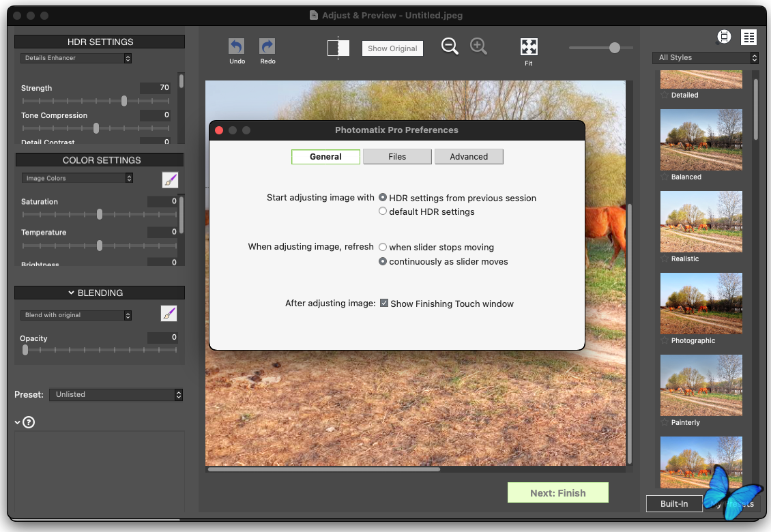This screenshot has width=771, height=532.
Task: Open the Blend with original dropdown
Action: tap(76, 315)
